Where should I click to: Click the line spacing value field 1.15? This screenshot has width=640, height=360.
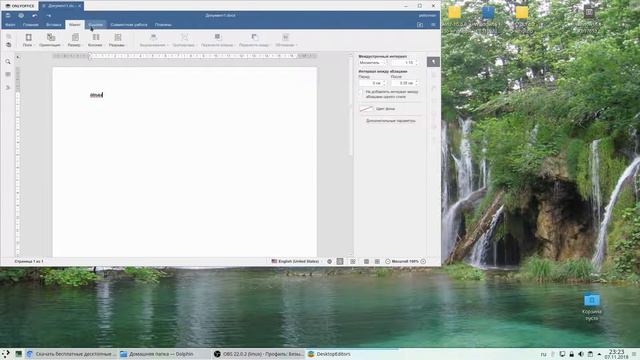coord(405,63)
